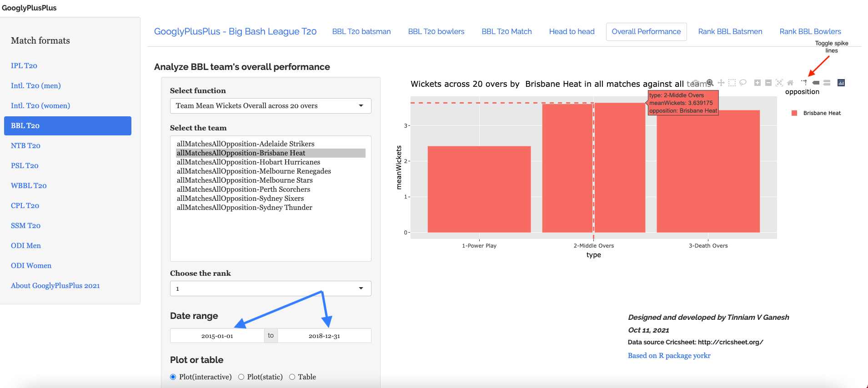The height and width of the screenshot is (388, 868).
Task: Click the Brisbane Heat legend color swatch
Action: (794, 113)
